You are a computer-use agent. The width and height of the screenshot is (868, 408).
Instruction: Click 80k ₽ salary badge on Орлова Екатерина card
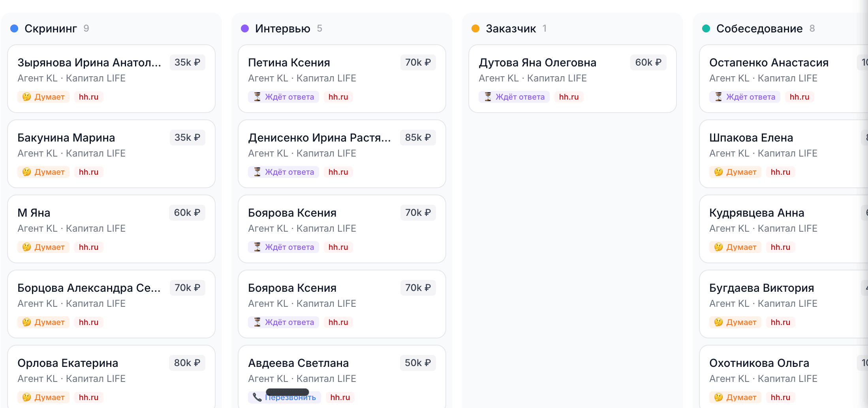click(187, 363)
